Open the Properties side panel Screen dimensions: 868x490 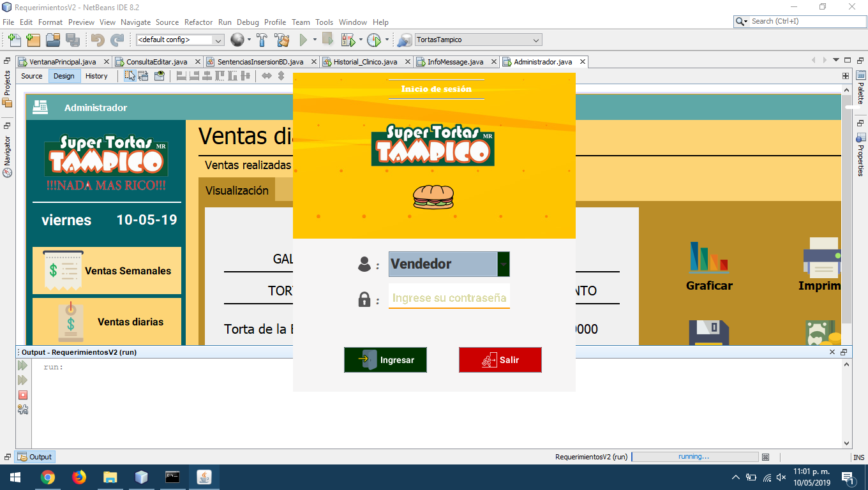pyautogui.click(x=860, y=154)
